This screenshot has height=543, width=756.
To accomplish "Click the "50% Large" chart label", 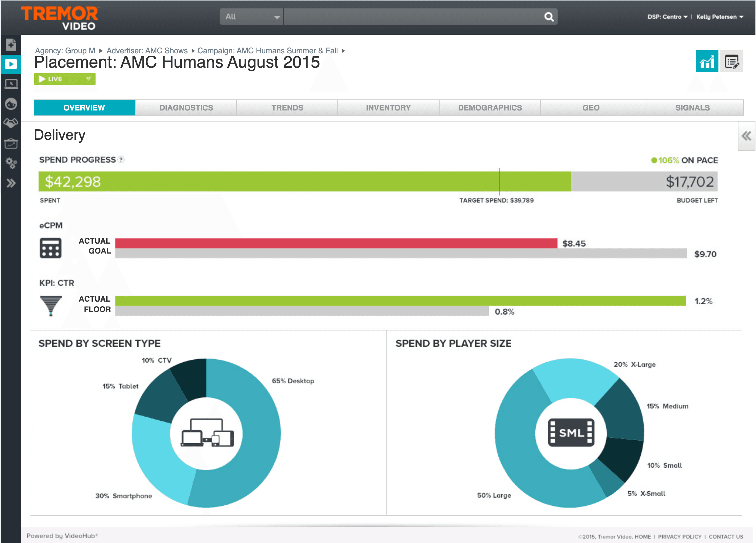I will coord(494,495).
